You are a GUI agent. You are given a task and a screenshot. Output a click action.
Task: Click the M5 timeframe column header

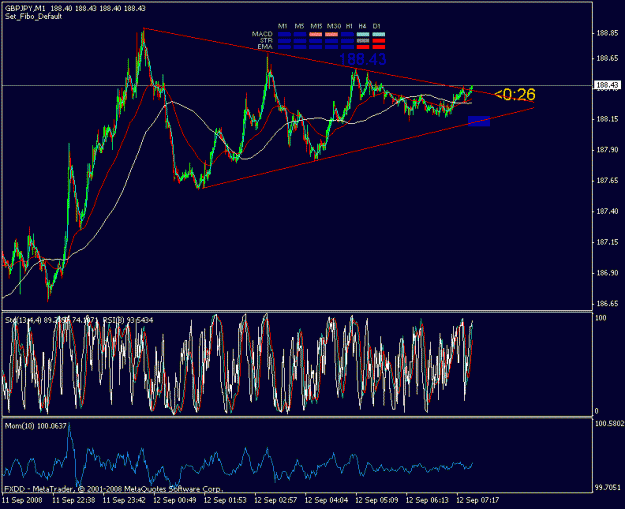point(299,26)
